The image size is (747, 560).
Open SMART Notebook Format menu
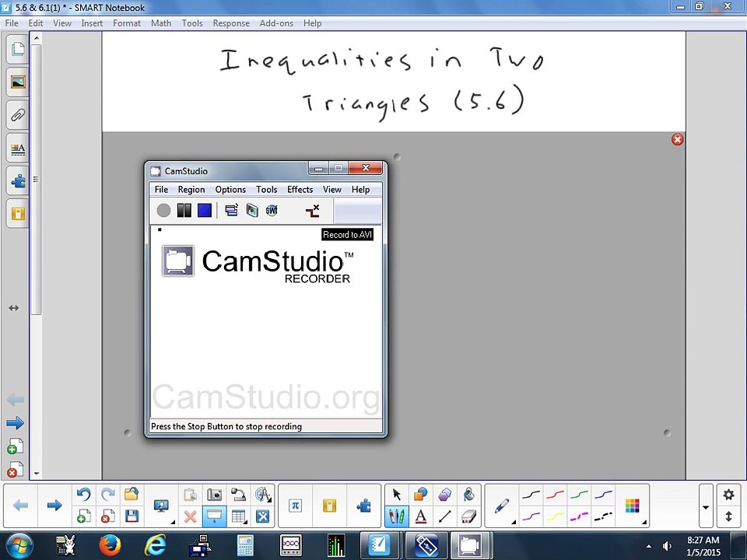coord(127,23)
